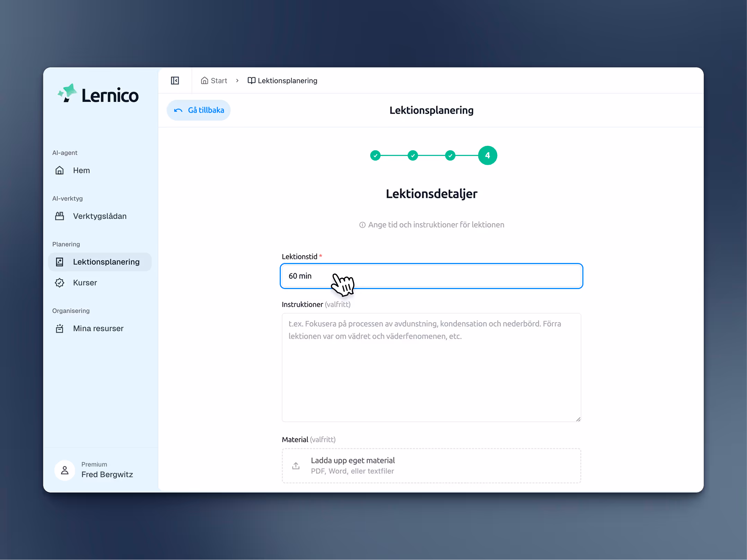Collapse the sidebar with the panel toggle icon
This screenshot has width=747, height=560.
tap(175, 80)
